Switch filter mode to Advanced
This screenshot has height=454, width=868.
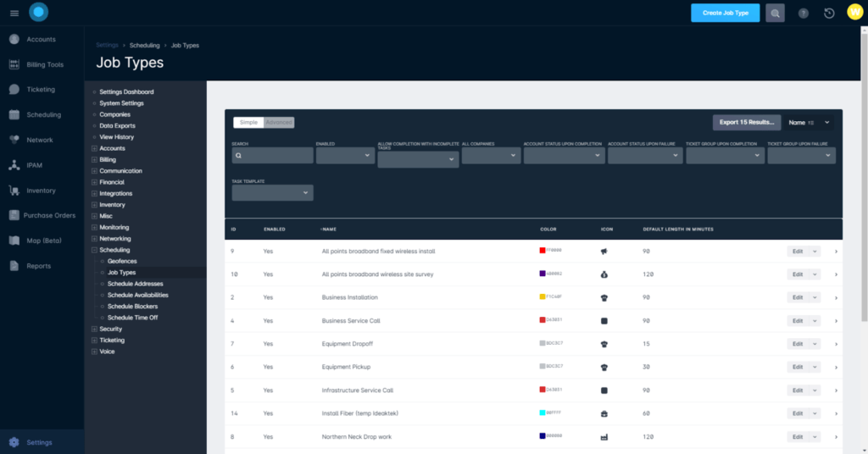tap(278, 122)
